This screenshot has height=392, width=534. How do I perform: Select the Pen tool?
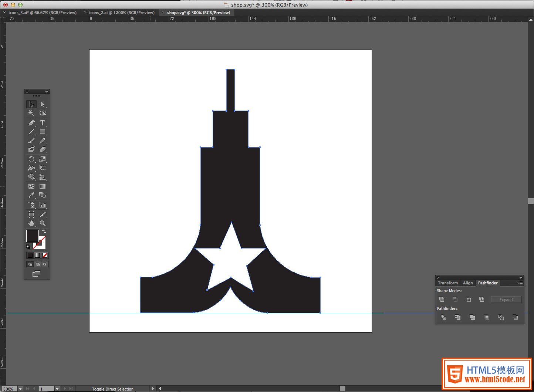pyautogui.click(x=31, y=123)
